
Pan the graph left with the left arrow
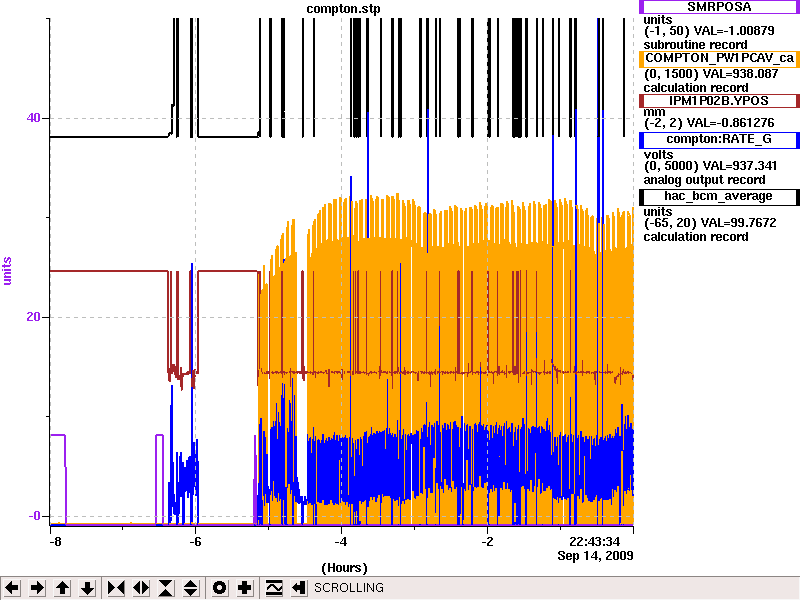click(12, 588)
